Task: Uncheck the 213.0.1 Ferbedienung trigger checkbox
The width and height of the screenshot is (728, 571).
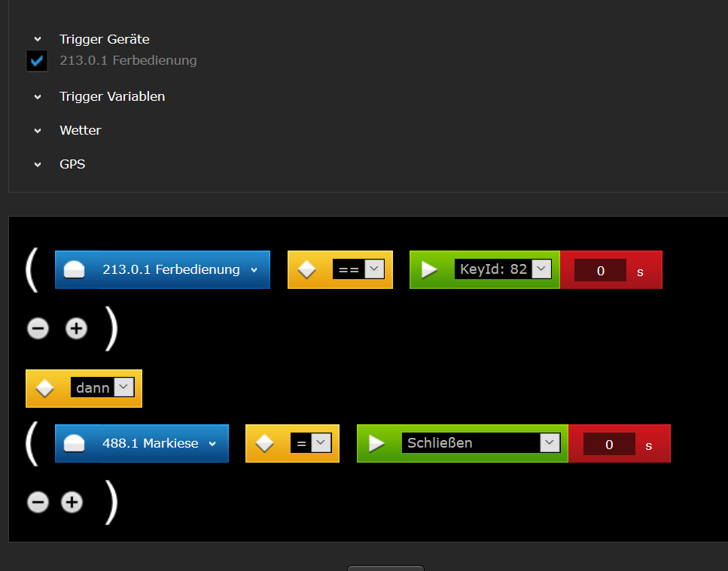Action: point(37,61)
